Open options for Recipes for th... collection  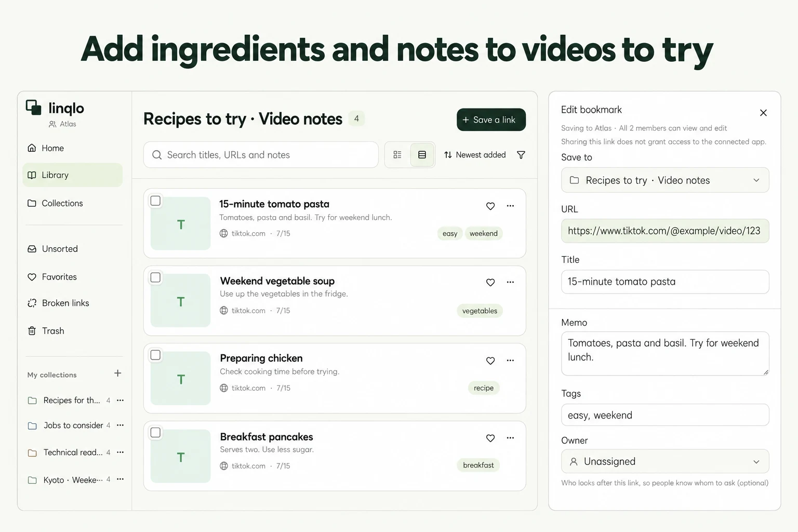121,401
